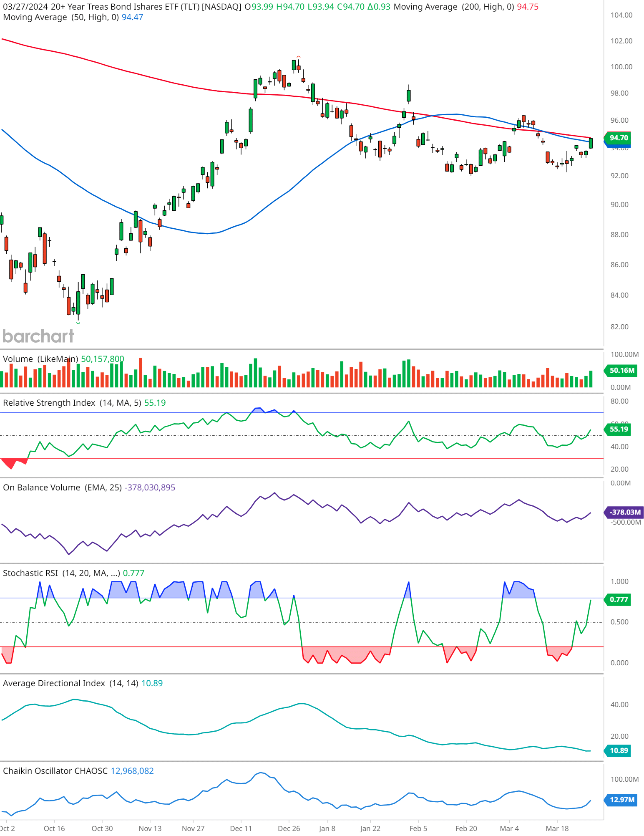The image size is (644, 836).
Task: Click the change value 'Δ0.93'
Action: click(x=379, y=7)
